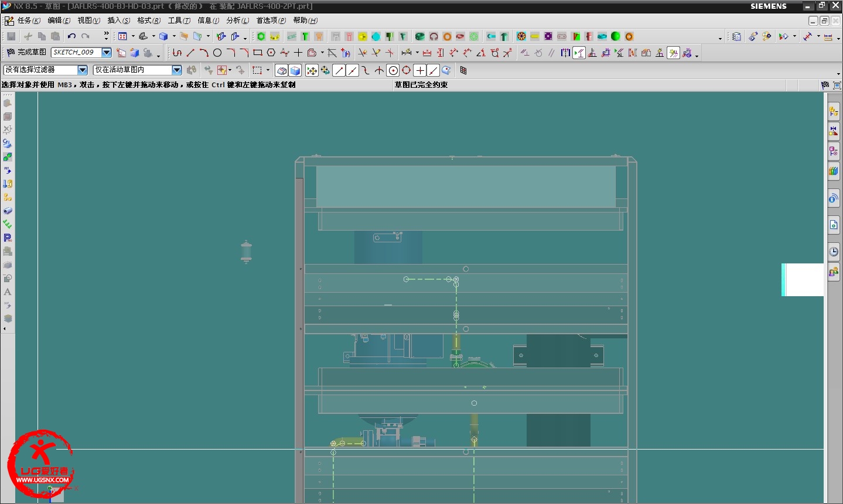Select the Fillet sketch tool
Viewport: 843px width, 504px height.
tap(231, 53)
